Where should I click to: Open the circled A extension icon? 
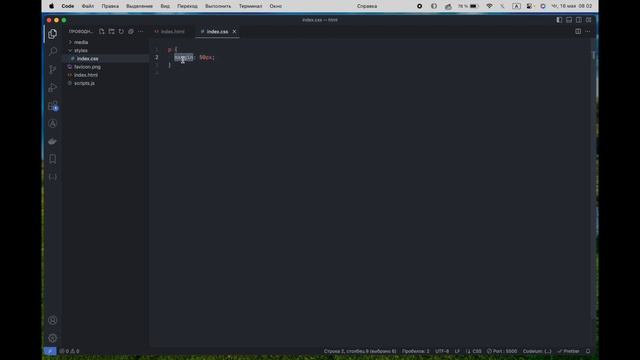point(53,124)
